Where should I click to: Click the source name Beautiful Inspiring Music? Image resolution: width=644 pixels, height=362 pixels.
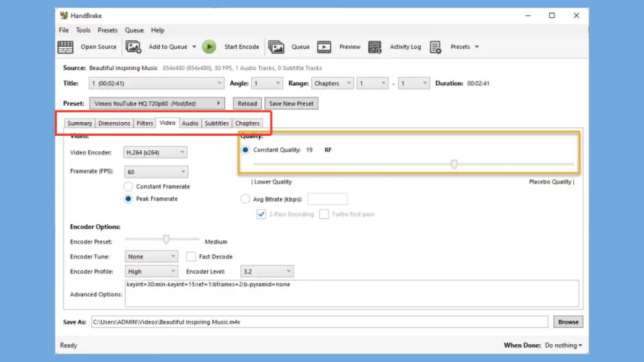123,68
